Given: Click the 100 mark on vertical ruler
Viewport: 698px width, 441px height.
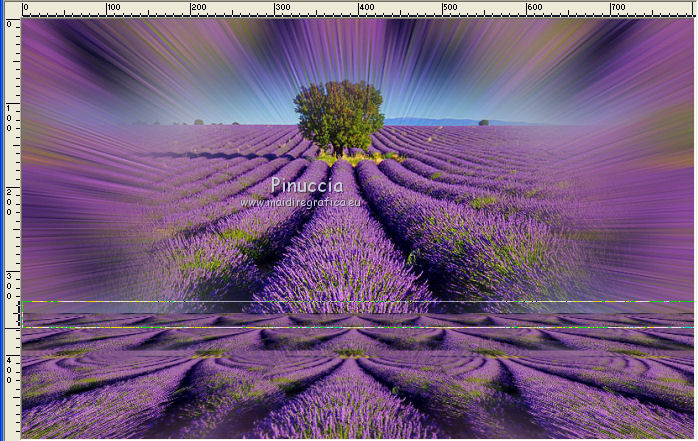Looking at the screenshot, I should click(9, 118).
